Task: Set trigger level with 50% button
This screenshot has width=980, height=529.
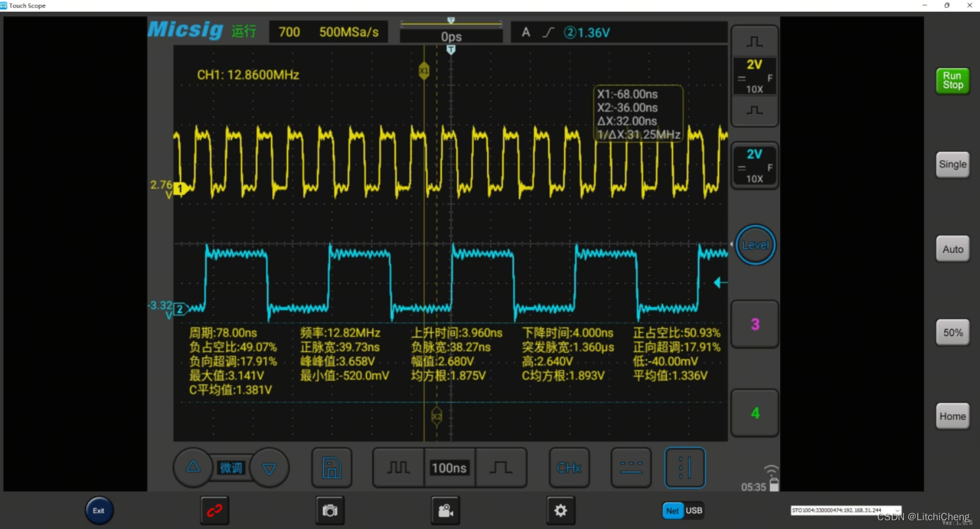Action: tap(953, 333)
